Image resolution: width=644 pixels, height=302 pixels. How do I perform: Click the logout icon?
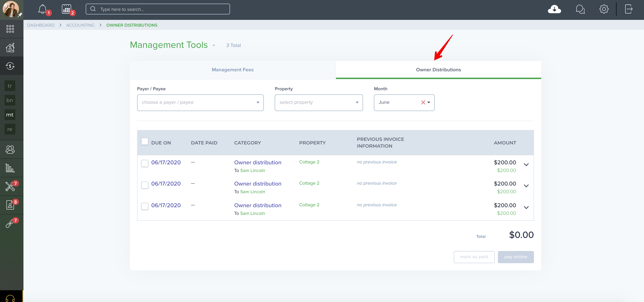(628, 9)
